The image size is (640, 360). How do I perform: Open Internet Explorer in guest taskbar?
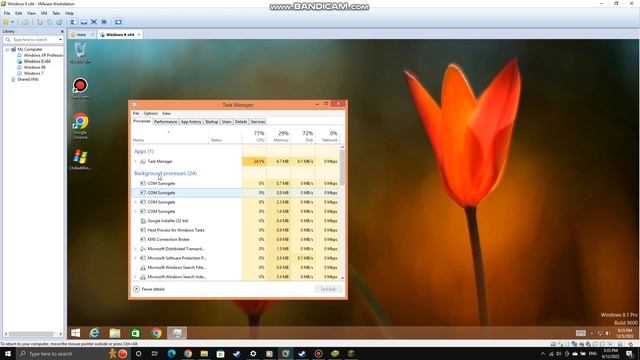(95, 333)
